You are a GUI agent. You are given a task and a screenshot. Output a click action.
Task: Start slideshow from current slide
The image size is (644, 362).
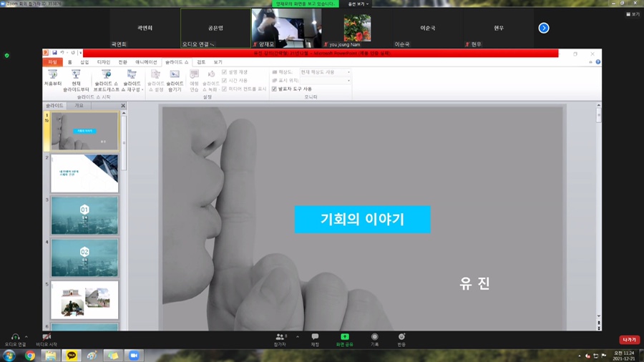(x=76, y=80)
